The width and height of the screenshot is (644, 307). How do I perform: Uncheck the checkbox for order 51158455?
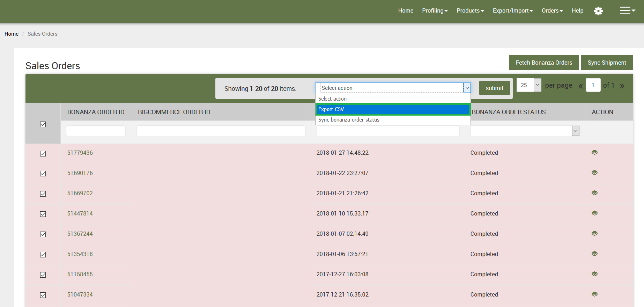click(x=43, y=275)
